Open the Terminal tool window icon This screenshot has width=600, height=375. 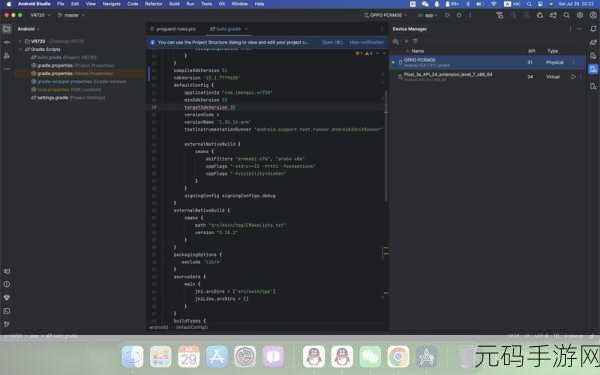(x=7, y=311)
